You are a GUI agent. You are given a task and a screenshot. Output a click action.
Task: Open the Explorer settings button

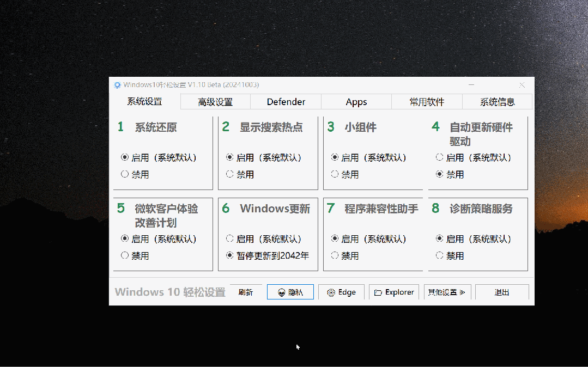(394, 292)
